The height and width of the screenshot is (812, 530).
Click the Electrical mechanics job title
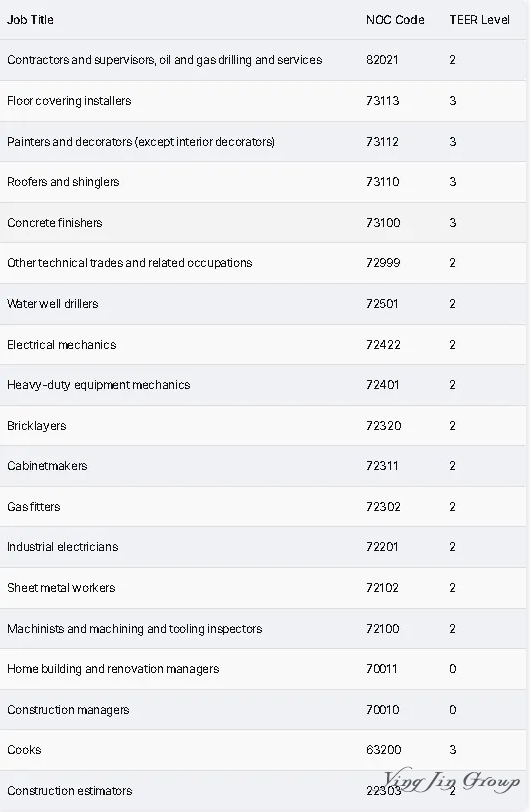click(62, 345)
